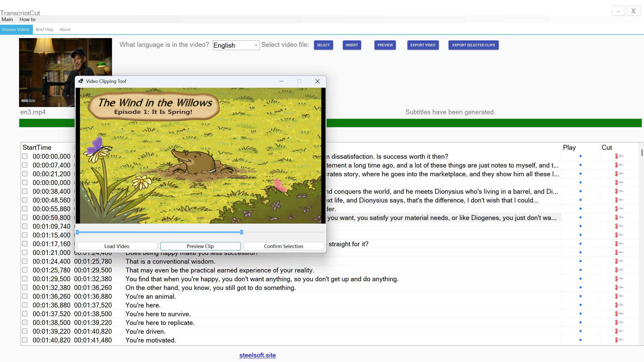
Task: Click the Wind in the Willows video frame
Action: (200, 156)
